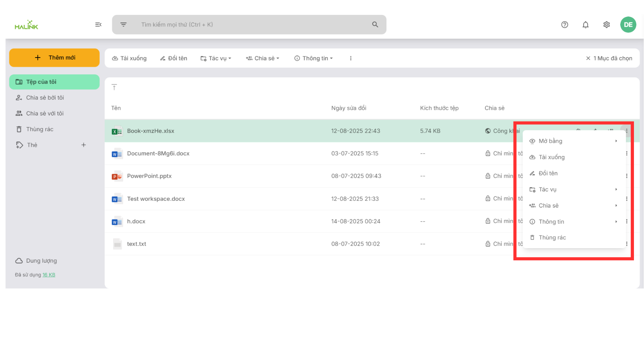Click date 14-08-2025 00:24
644x362 pixels.
point(355,221)
